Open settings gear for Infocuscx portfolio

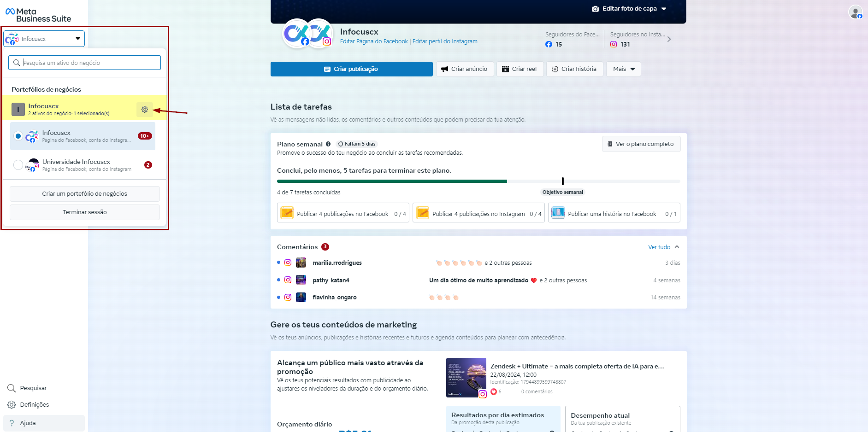[x=145, y=110]
